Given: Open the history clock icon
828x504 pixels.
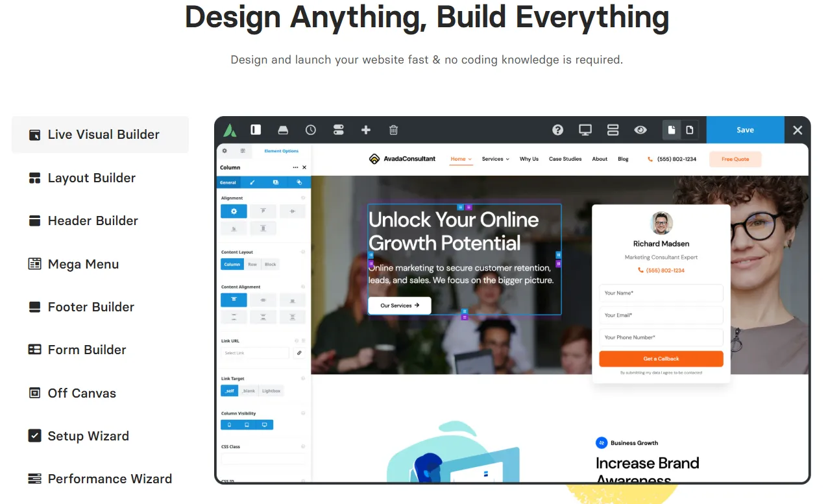Looking at the screenshot, I should coord(311,130).
